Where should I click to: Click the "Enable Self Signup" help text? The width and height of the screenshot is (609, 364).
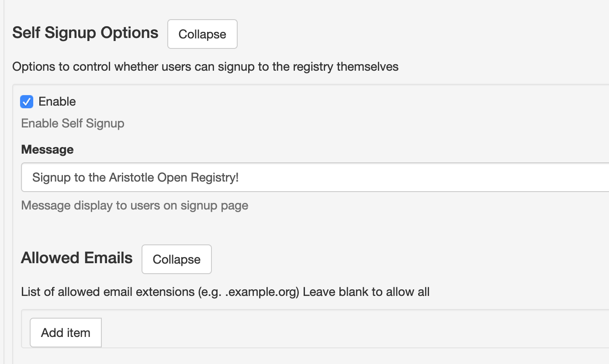point(73,124)
